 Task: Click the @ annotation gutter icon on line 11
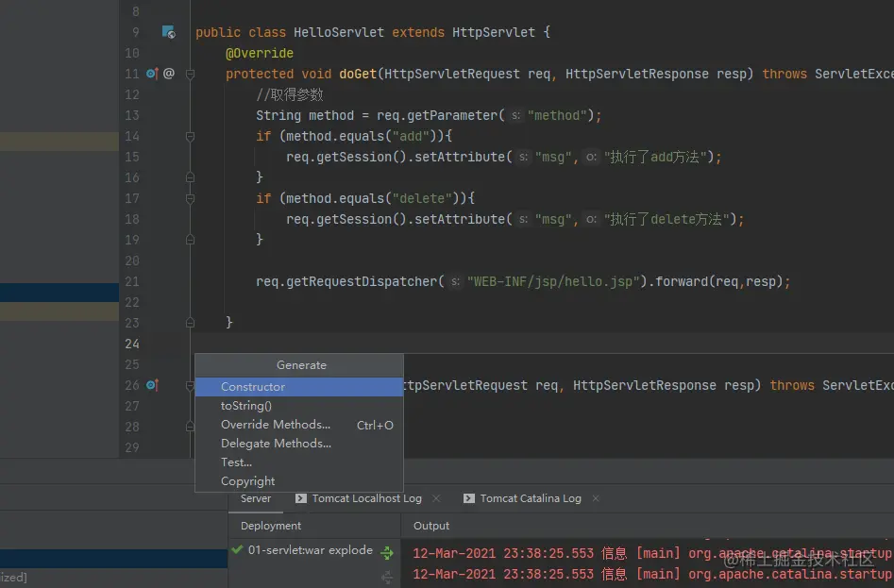point(169,74)
